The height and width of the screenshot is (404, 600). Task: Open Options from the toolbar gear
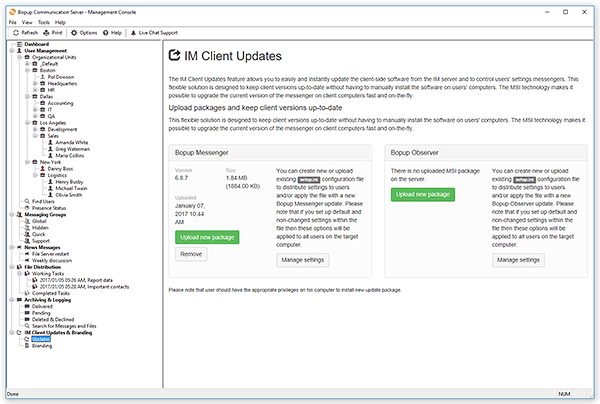84,33
